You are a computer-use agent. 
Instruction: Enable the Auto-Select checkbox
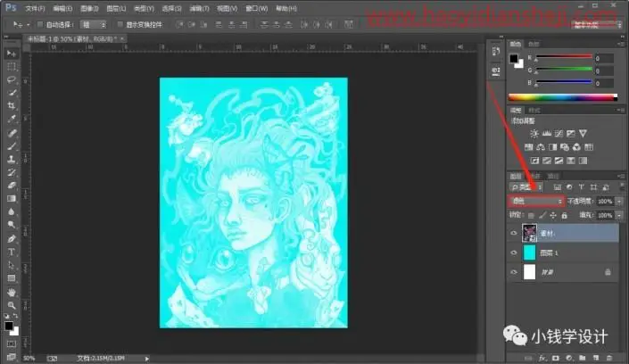click(x=40, y=24)
